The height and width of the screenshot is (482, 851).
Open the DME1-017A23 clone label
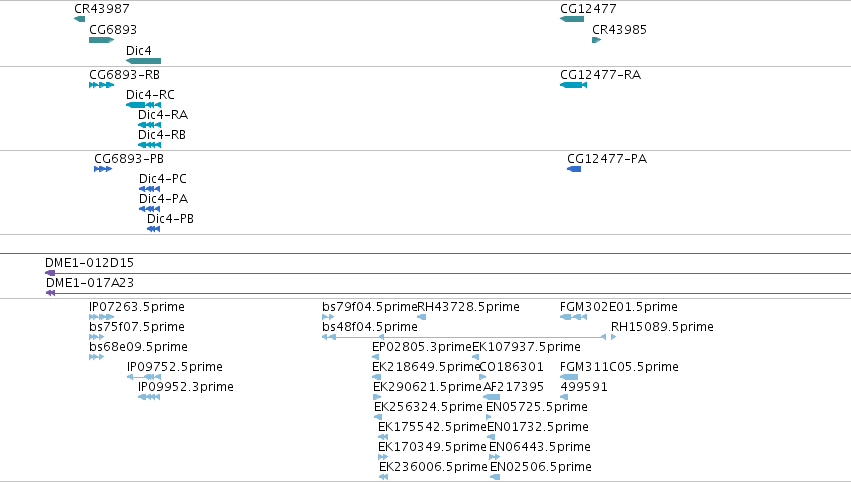tap(90, 283)
